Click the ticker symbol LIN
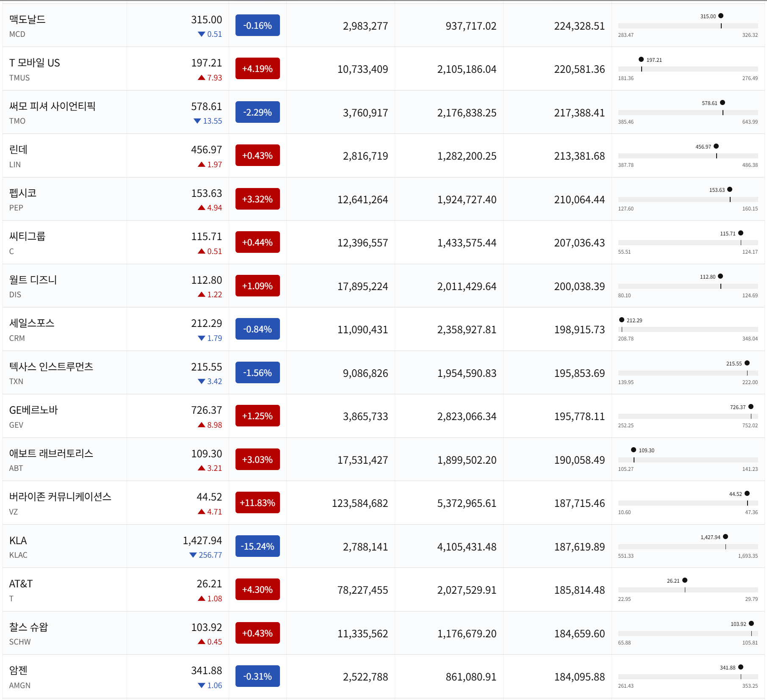The image size is (767, 700). [15, 165]
